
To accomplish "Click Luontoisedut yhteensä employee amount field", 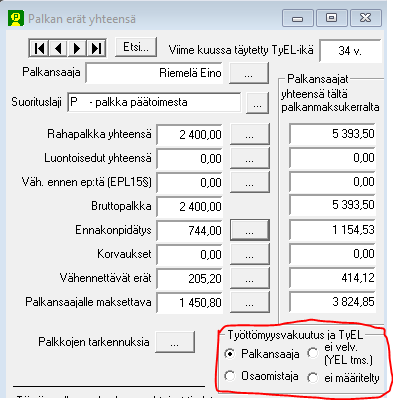I will 190,159.
